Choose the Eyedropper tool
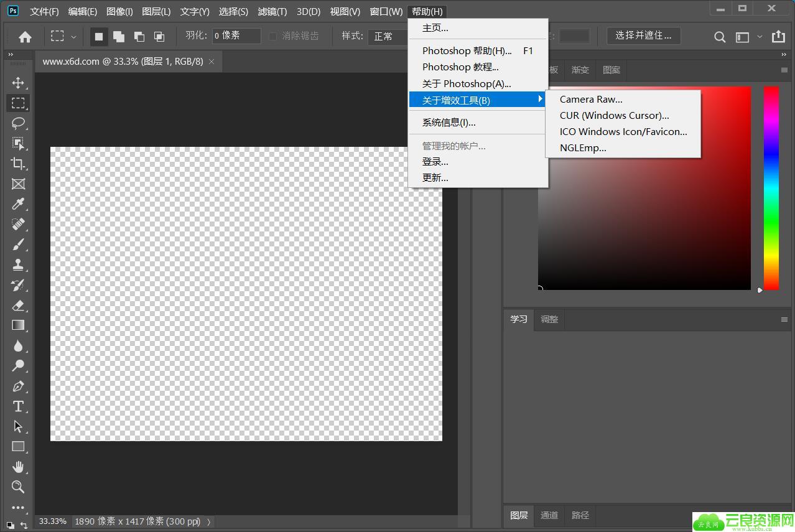795x532 pixels. click(18, 204)
